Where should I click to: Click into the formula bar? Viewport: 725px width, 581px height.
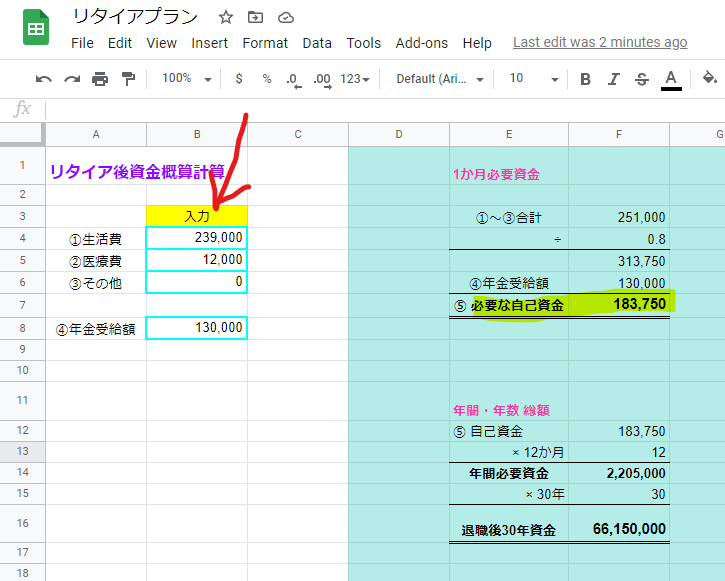(384, 110)
